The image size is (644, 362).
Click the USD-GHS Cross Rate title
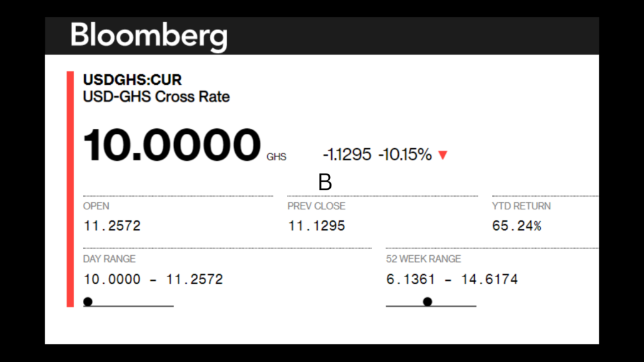click(x=156, y=97)
